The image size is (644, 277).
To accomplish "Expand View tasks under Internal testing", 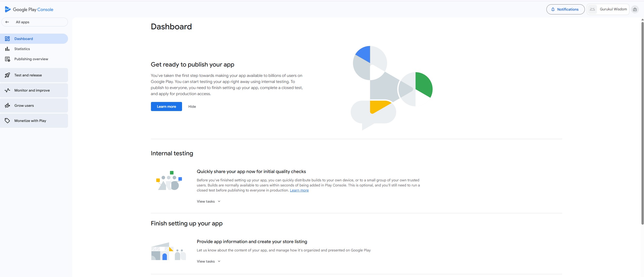I will [x=209, y=201].
